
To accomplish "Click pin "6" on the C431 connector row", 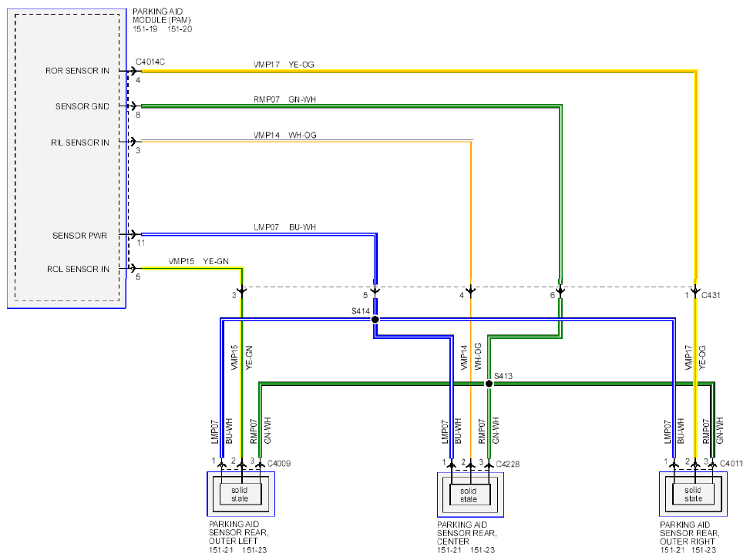I will [x=553, y=295].
